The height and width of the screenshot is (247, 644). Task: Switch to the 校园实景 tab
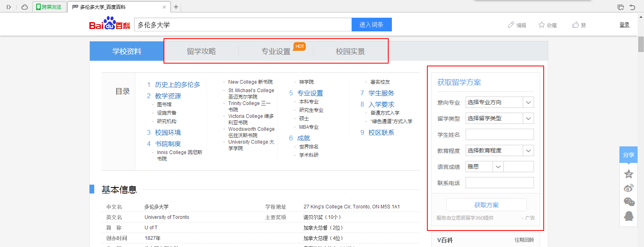[x=350, y=51]
